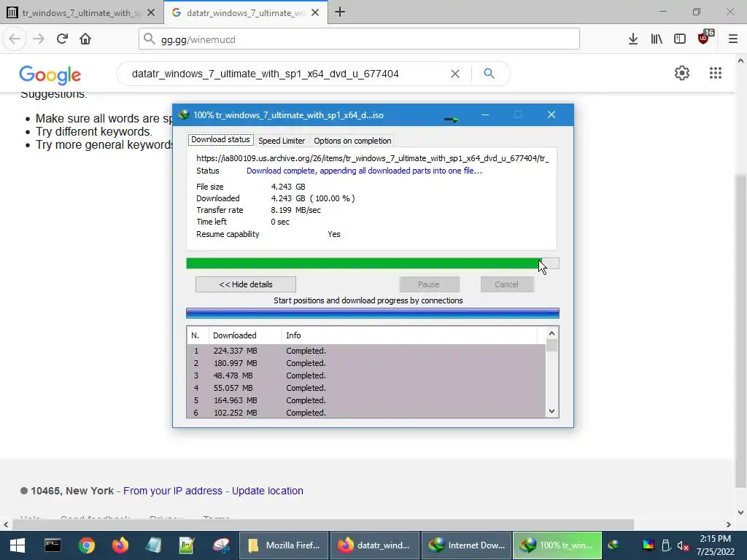
Task: Click the 100% tr_win... taskbar button
Action: pyautogui.click(x=557, y=545)
